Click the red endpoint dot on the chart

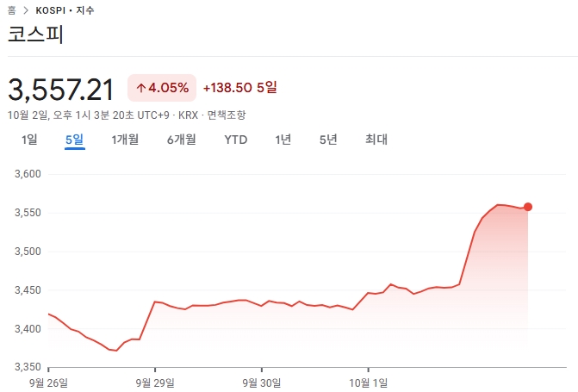click(x=528, y=207)
